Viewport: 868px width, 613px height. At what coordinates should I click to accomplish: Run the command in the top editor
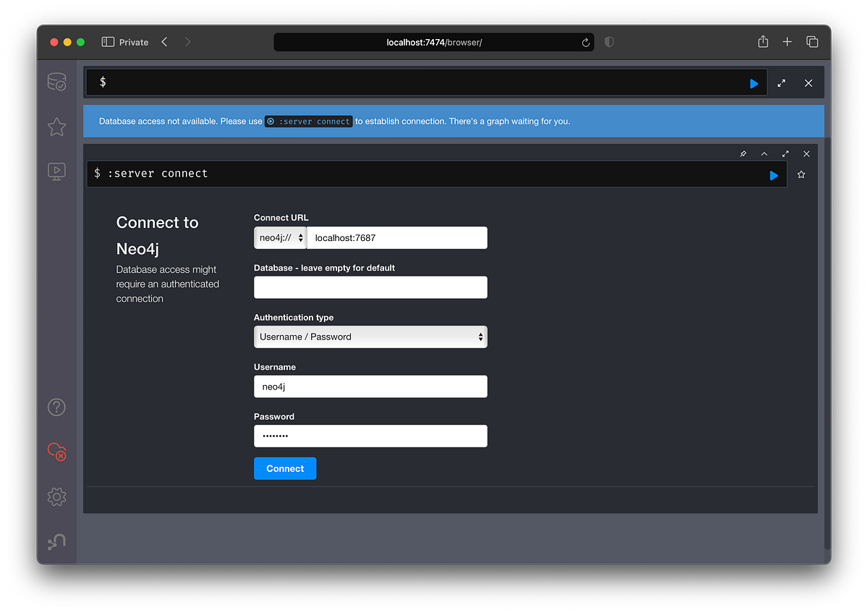coord(754,84)
